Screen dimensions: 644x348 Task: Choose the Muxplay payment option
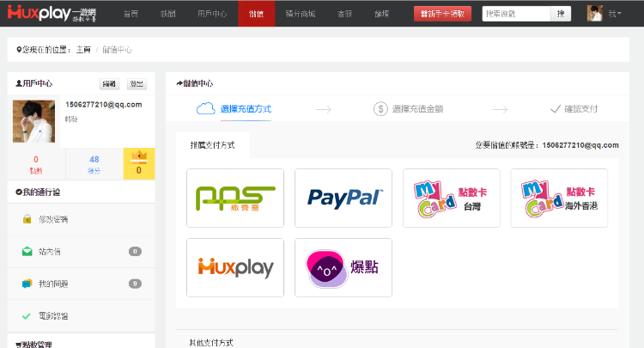click(x=235, y=267)
